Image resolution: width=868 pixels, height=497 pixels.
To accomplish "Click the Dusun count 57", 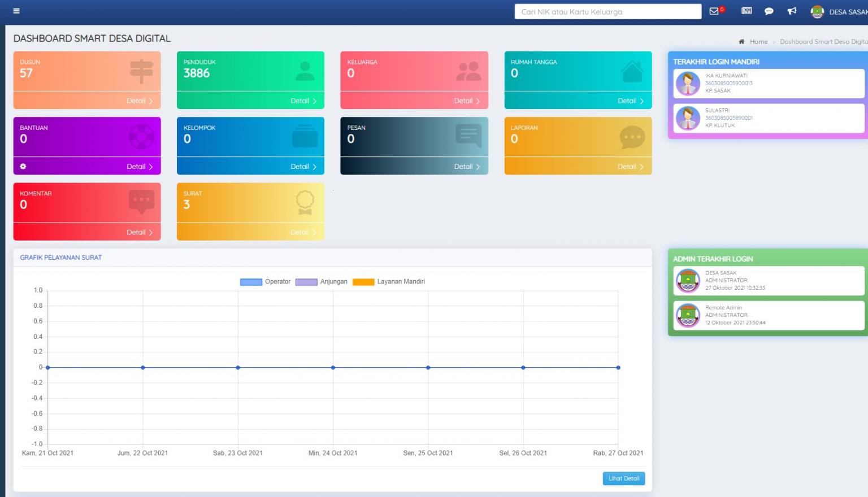I will click(x=26, y=73).
